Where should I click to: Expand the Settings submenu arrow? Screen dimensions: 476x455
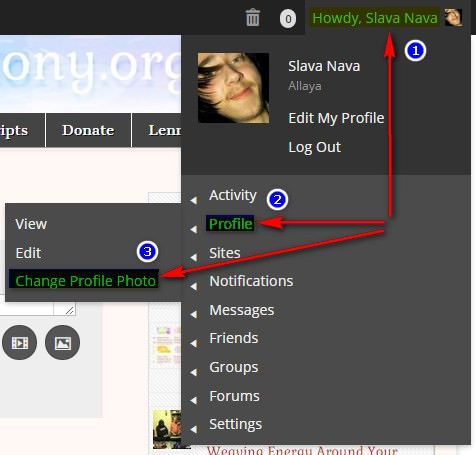click(x=194, y=429)
